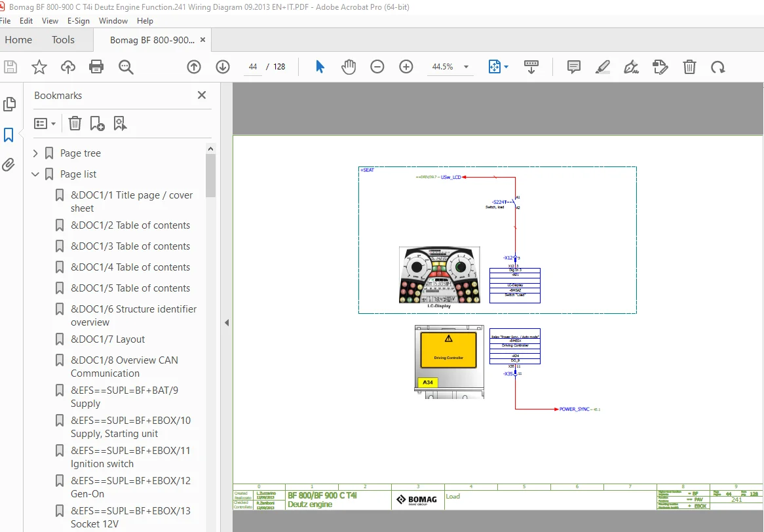
Task: Open bookmark &DOC1/7 Layout
Action: [x=107, y=339]
